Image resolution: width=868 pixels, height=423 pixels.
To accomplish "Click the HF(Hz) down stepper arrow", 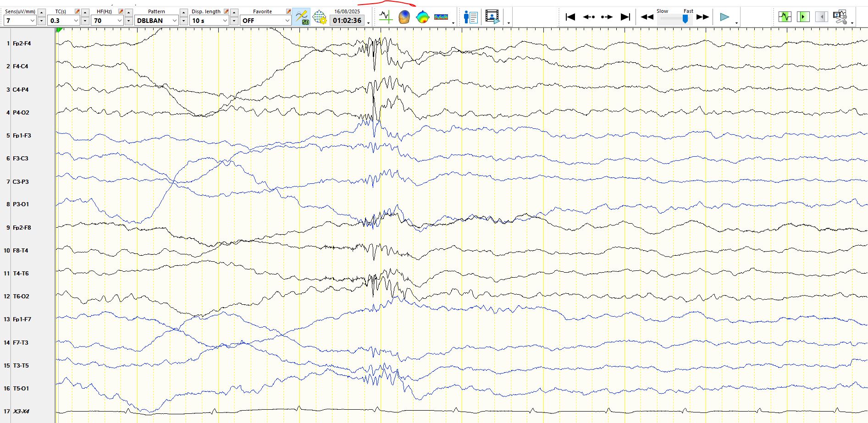I will point(129,21).
